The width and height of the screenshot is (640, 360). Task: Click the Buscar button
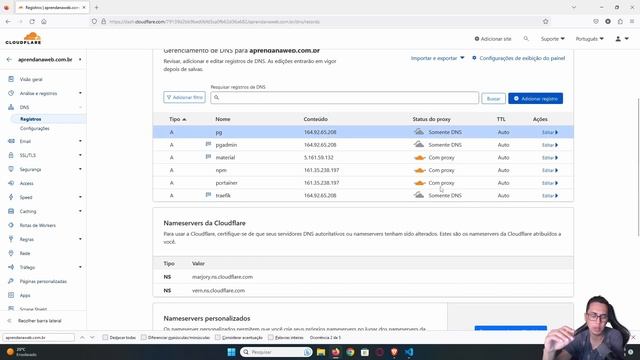pos(493,98)
